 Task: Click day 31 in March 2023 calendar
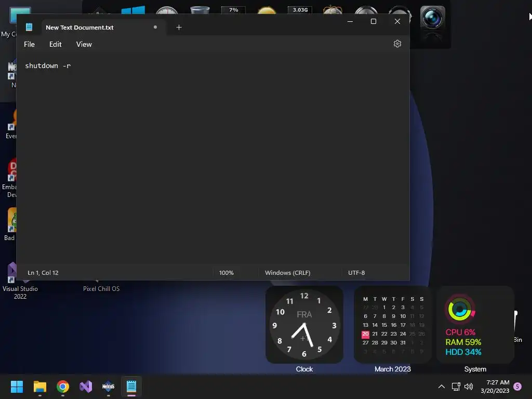[x=403, y=343]
